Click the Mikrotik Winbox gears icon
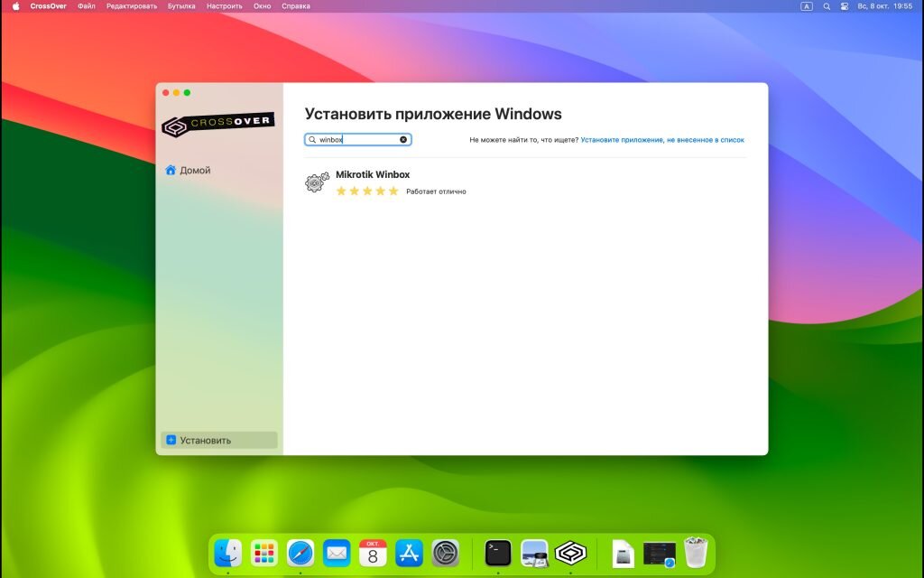The height and width of the screenshot is (578, 924). coord(317,182)
